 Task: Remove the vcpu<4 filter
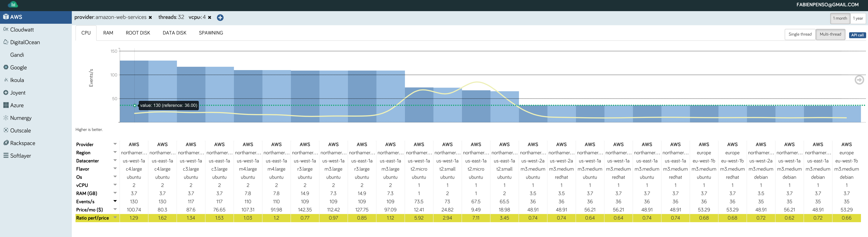click(x=210, y=18)
